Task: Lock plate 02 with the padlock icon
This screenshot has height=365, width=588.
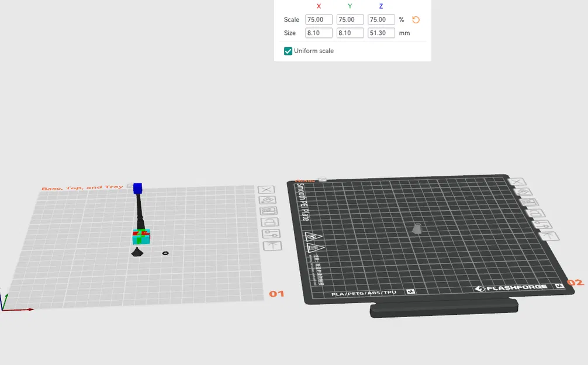Action: 537,214
